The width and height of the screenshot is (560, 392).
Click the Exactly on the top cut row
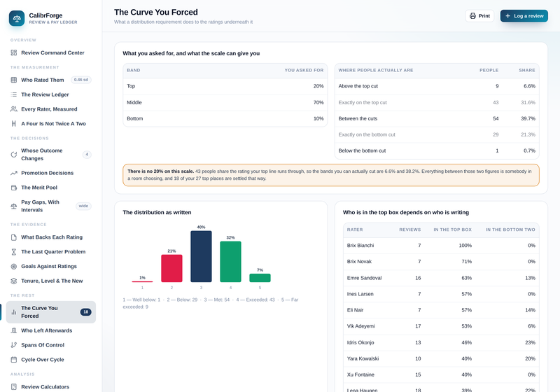pos(437,102)
